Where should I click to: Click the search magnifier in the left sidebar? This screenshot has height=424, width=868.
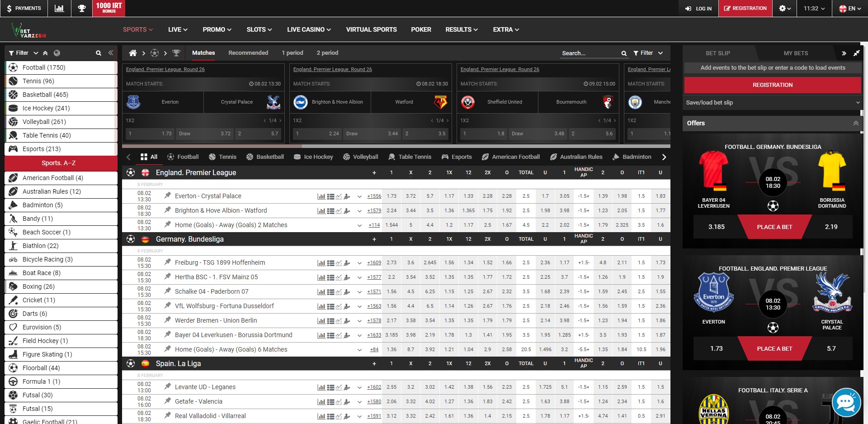pos(99,53)
